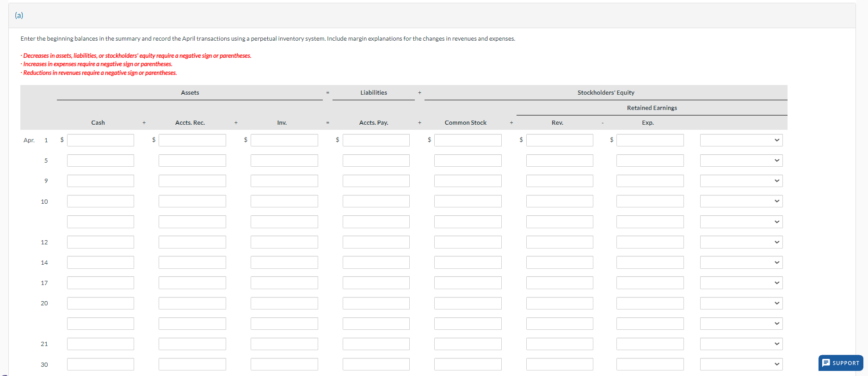Click the Accts. Pay. field for day 9
The width and height of the screenshot is (868, 376).
[x=376, y=181]
